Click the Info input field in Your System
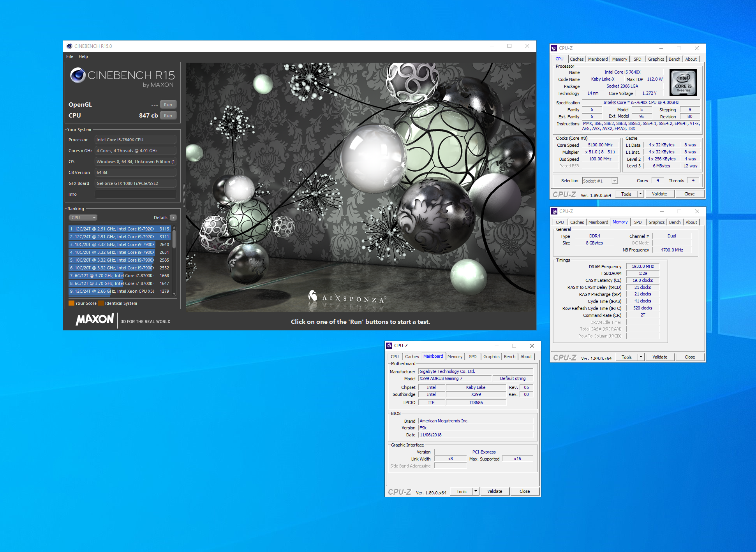This screenshot has height=552, width=756. click(136, 194)
